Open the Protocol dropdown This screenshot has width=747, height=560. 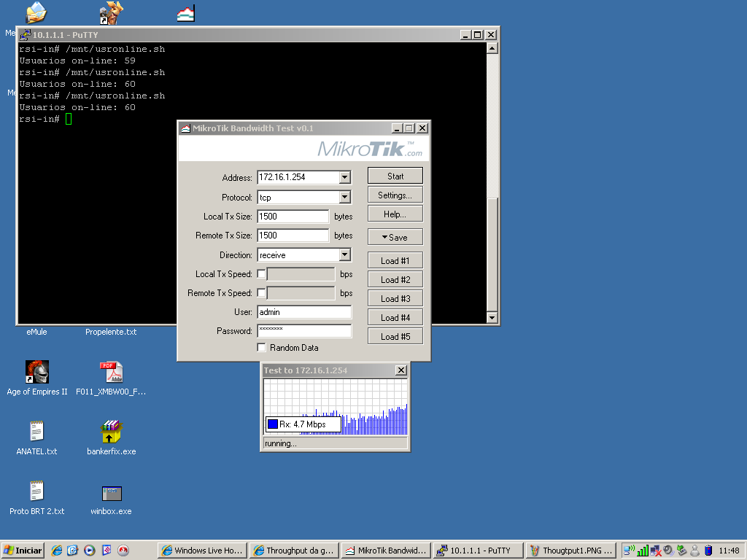click(x=345, y=198)
